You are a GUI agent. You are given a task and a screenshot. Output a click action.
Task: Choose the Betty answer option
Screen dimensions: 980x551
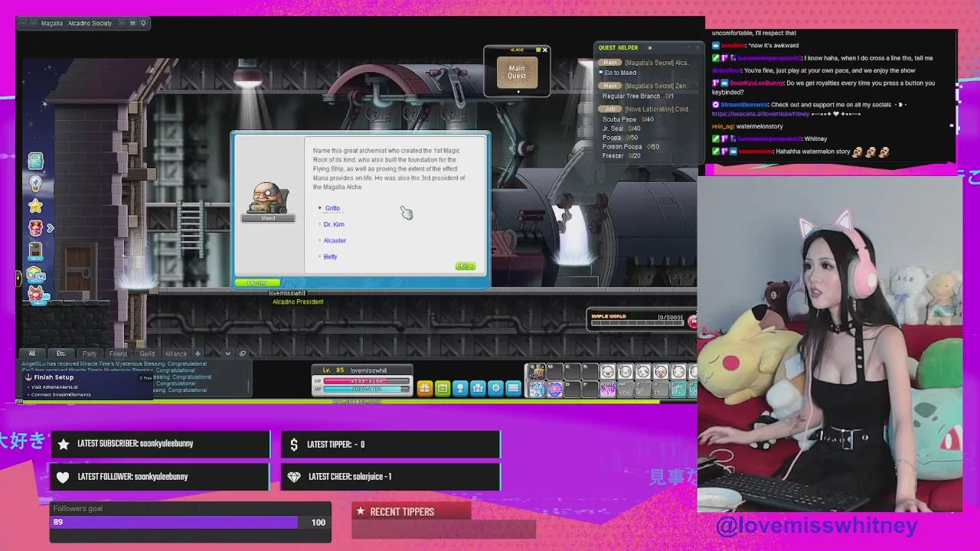pyautogui.click(x=330, y=256)
